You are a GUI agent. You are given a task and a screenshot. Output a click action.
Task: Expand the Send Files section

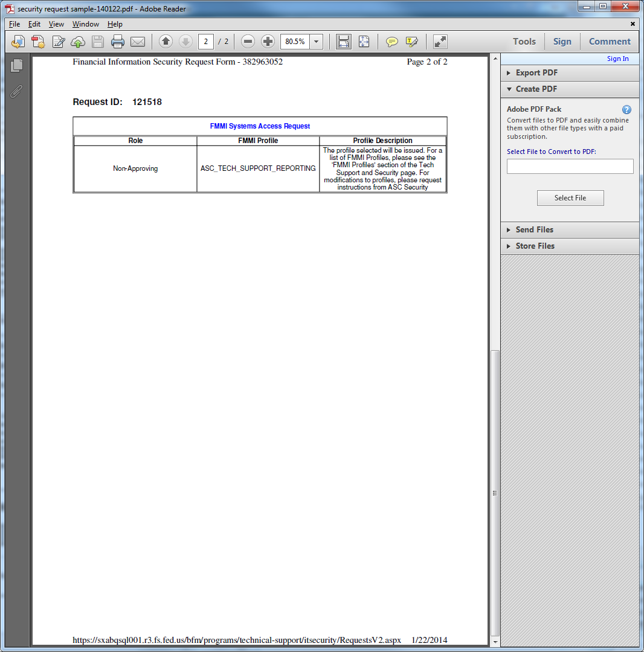click(x=570, y=229)
